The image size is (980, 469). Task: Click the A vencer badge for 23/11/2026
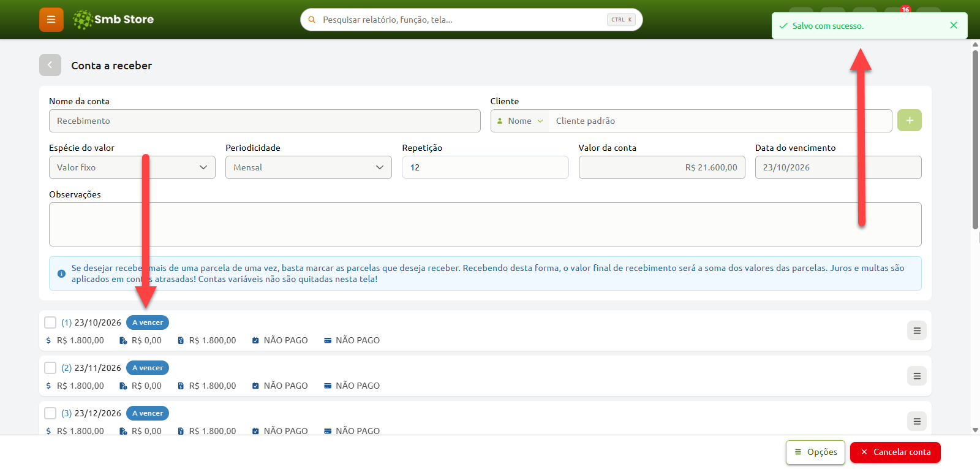click(x=148, y=368)
